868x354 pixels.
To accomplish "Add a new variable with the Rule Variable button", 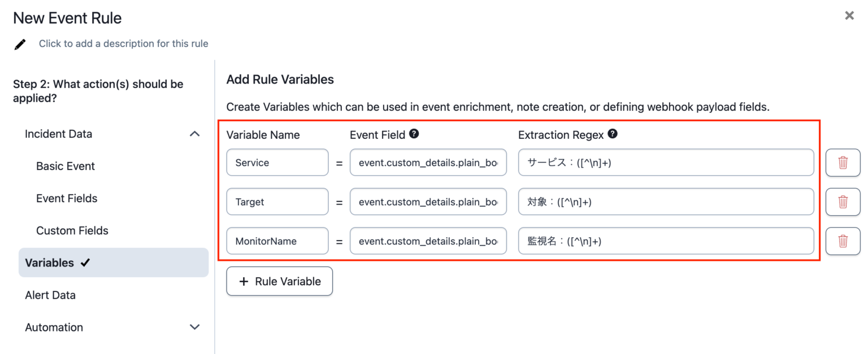I will (x=279, y=281).
